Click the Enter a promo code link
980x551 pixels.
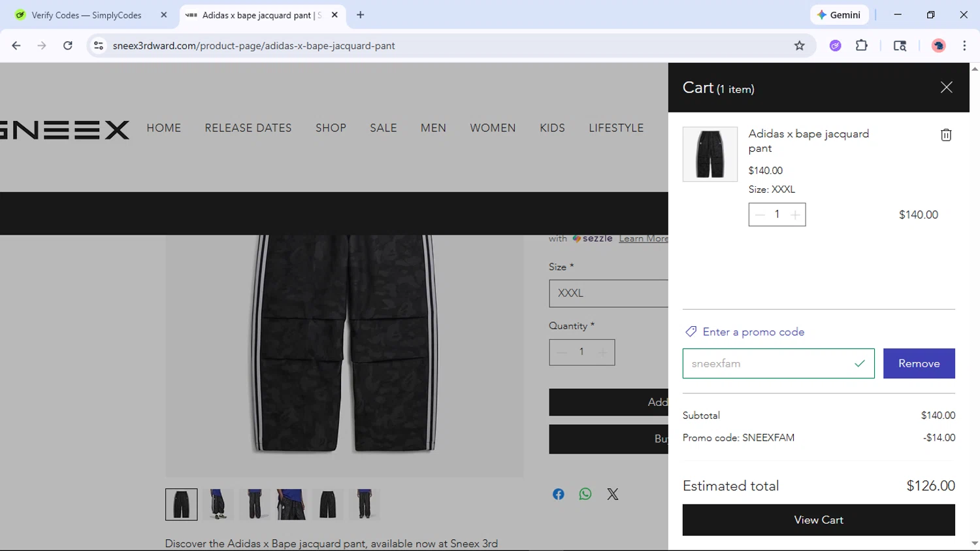point(753,332)
